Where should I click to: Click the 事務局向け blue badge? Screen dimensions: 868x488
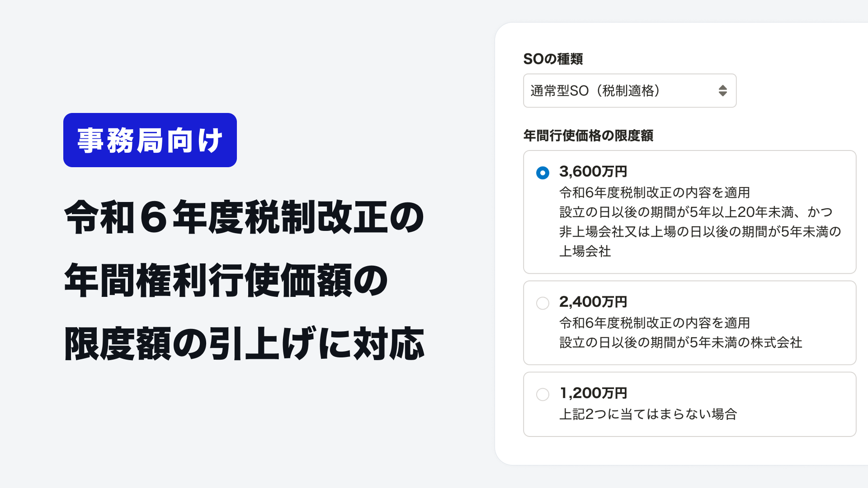click(150, 140)
